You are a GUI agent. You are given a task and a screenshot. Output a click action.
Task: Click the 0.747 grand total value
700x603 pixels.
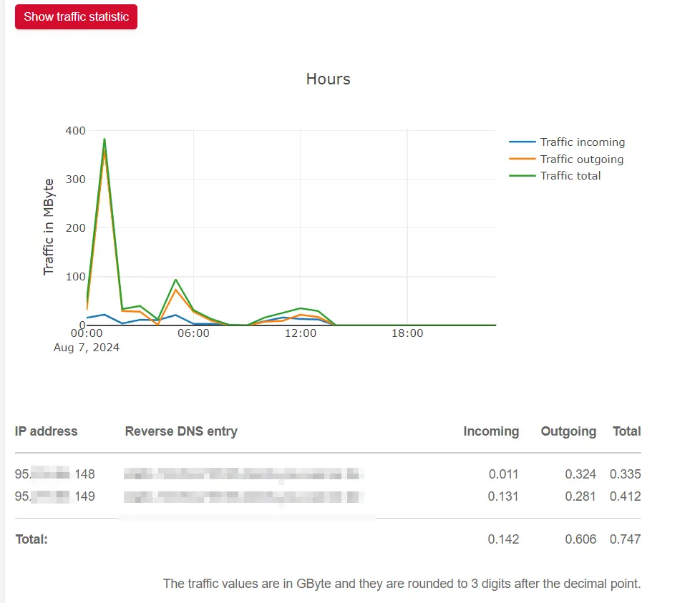625,539
